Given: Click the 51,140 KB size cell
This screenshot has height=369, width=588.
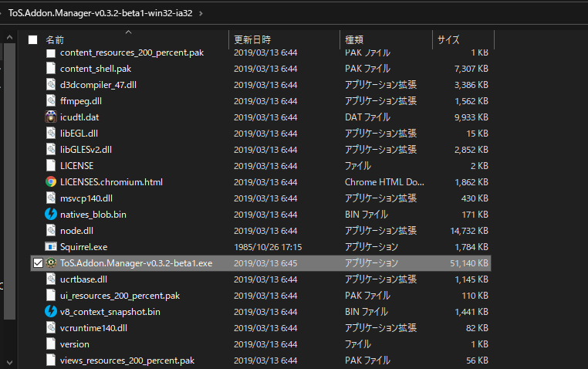Looking at the screenshot, I should click(x=469, y=263).
